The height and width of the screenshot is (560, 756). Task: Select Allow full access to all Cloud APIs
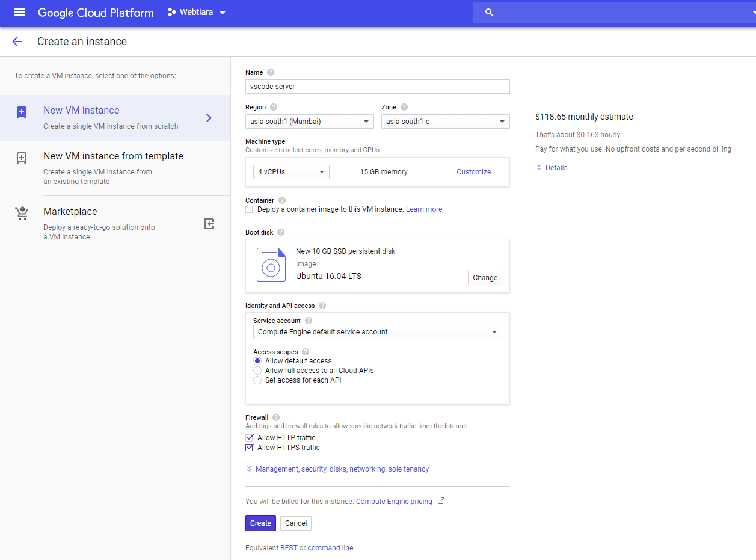(257, 371)
